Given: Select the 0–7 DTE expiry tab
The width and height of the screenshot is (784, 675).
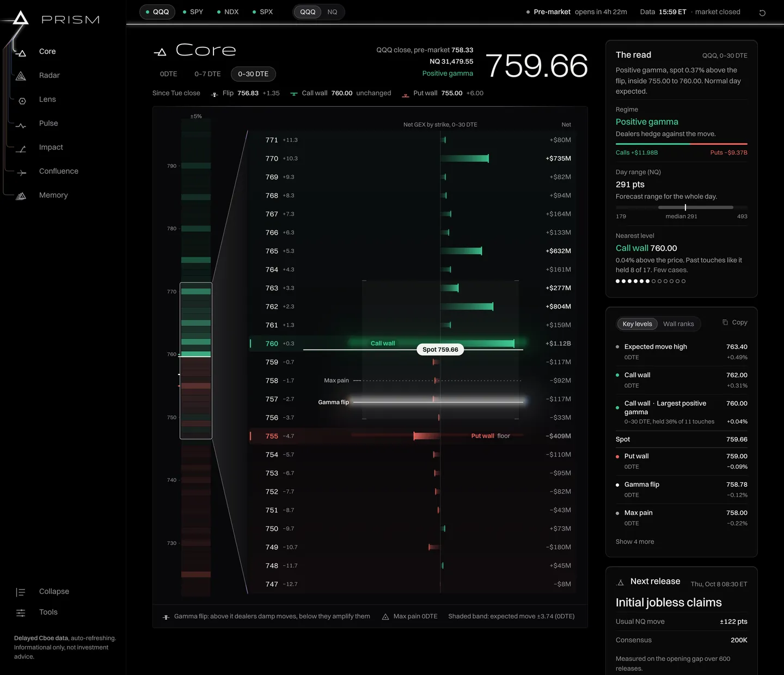Looking at the screenshot, I should pos(207,74).
